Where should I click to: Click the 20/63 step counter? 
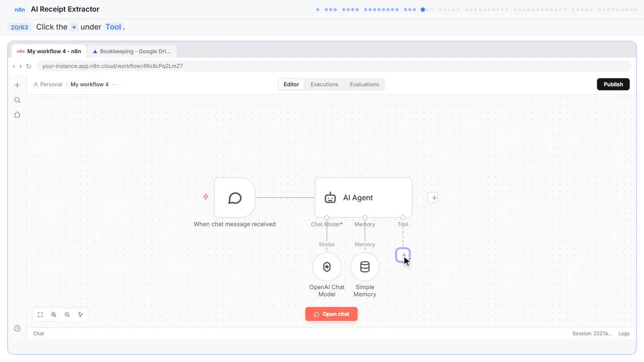click(20, 27)
